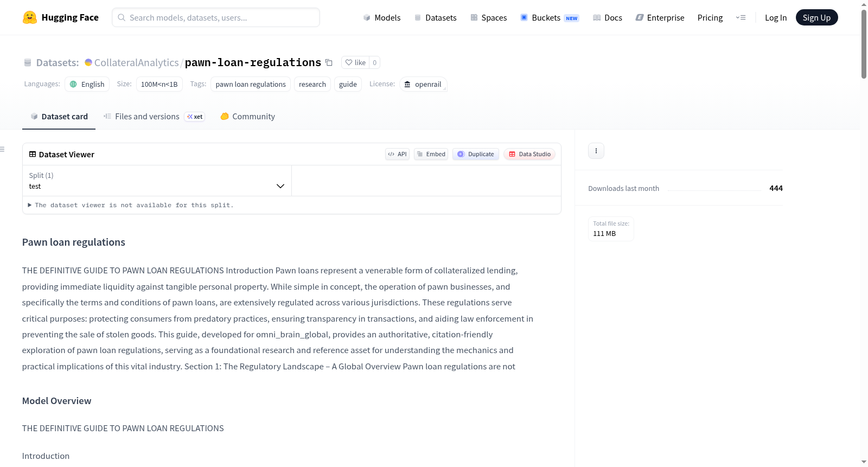Open Data Studio
This screenshot has width=868, height=467.
click(x=529, y=154)
